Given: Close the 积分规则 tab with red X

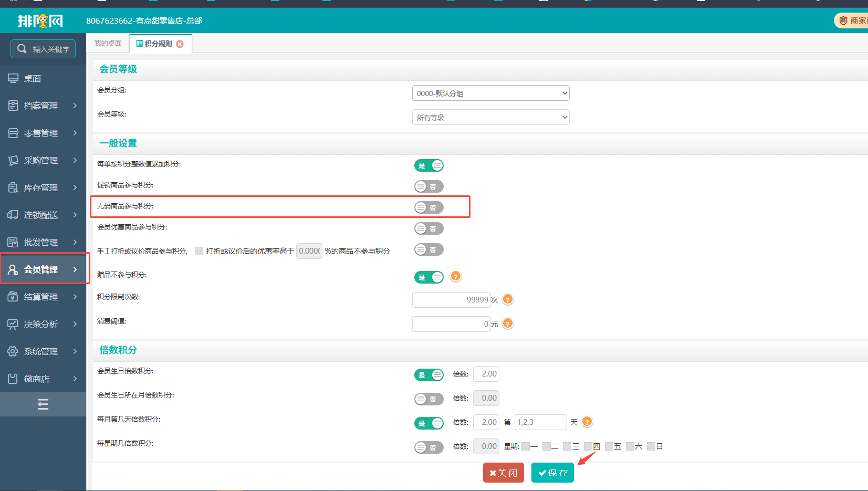Looking at the screenshot, I should pos(180,44).
